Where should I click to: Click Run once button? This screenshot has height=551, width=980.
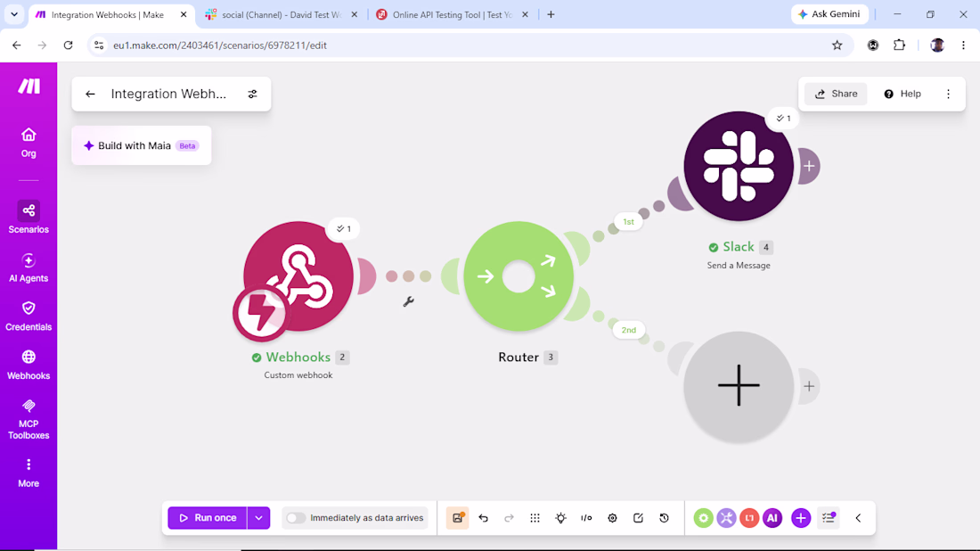point(208,518)
